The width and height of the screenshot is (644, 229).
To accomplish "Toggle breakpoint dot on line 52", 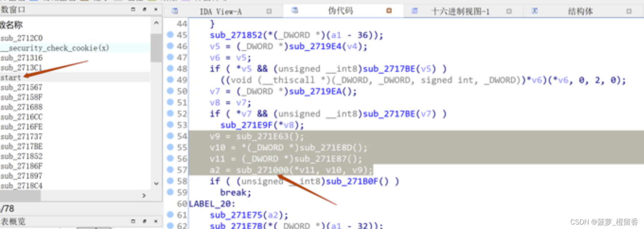I will pyautogui.click(x=170, y=113).
